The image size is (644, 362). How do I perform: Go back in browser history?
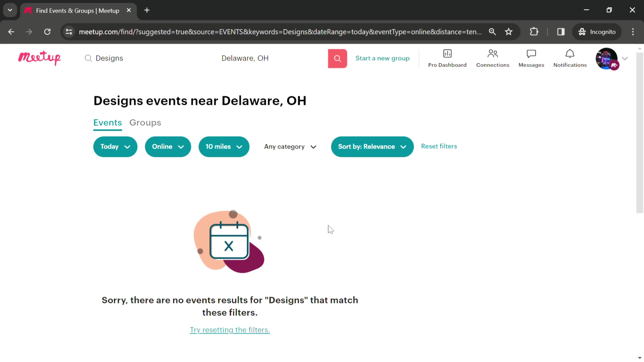click(11, 32)
